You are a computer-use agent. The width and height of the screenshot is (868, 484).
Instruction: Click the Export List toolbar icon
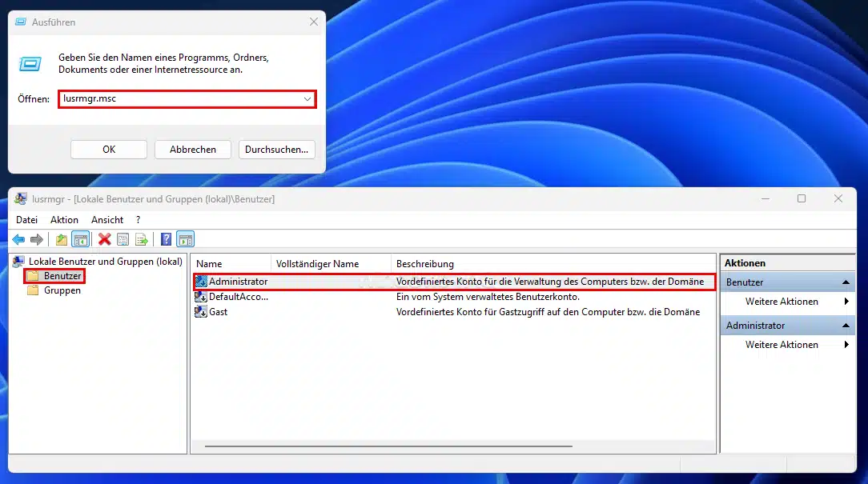142,239
